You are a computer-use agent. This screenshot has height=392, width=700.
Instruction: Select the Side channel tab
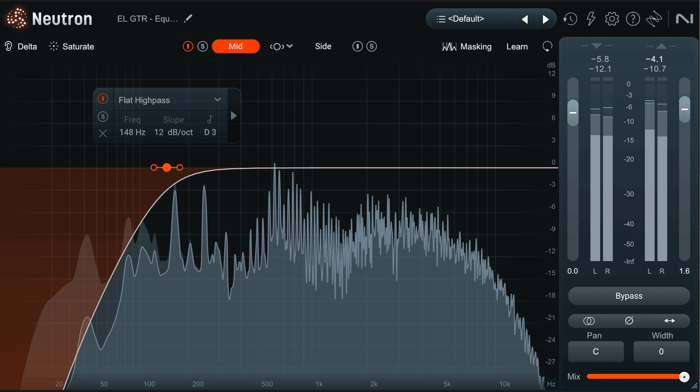coord(323,46)
